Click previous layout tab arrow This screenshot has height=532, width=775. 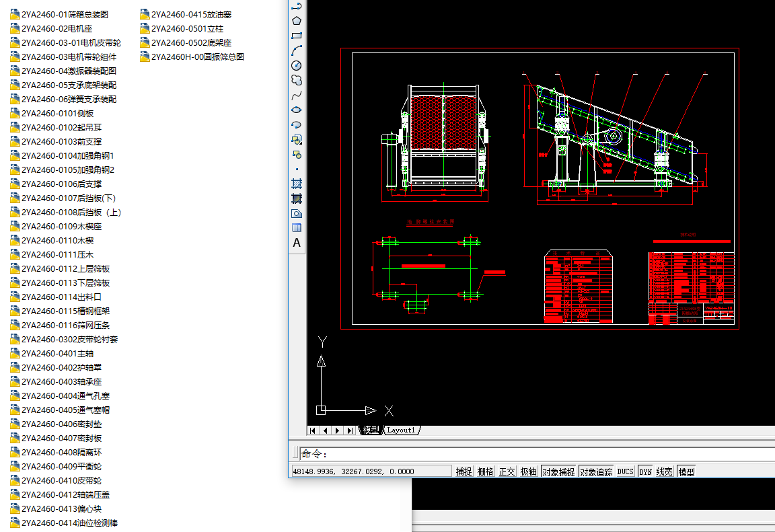pos(325,430)
